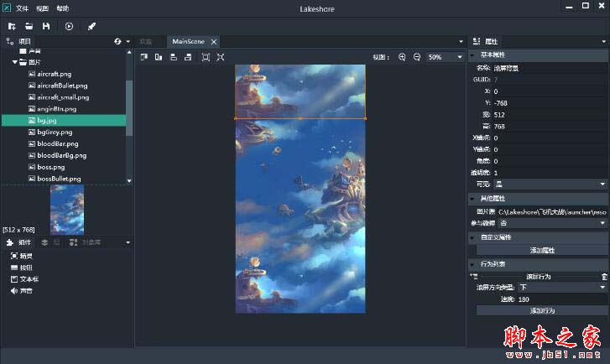This screenshot has width=610, height=364.
Task: Open the 参与碰撞 collision dropdown
Action: [553, 223]
